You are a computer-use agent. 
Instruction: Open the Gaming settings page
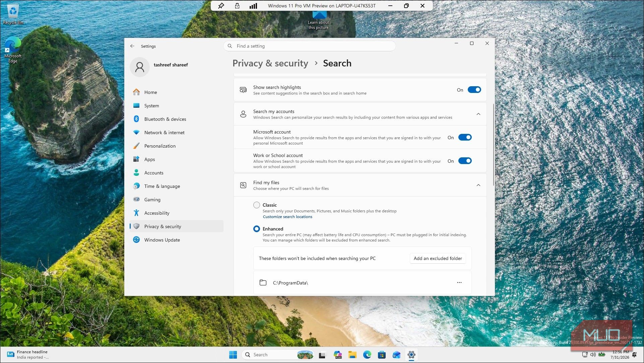(177, 200)
